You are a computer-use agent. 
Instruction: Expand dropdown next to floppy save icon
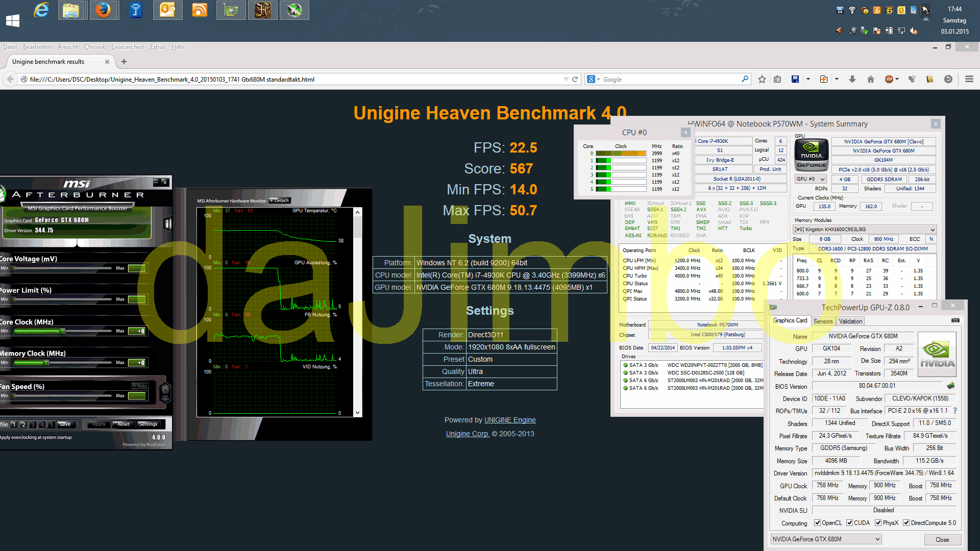coord(807,79)
